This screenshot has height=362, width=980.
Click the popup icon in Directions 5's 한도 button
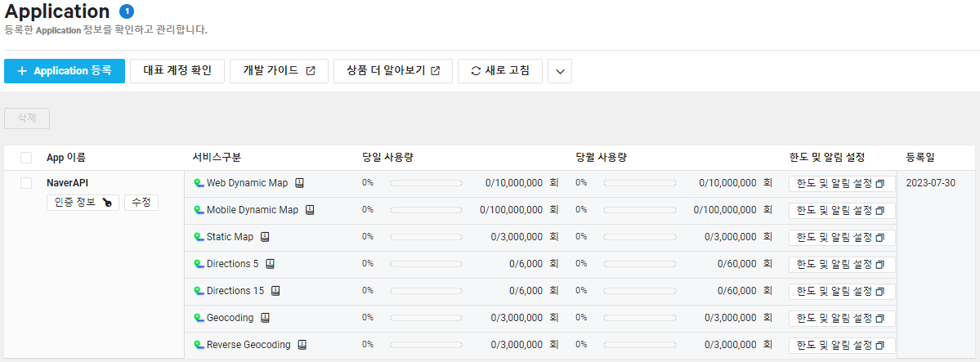(x=880, y=265)
